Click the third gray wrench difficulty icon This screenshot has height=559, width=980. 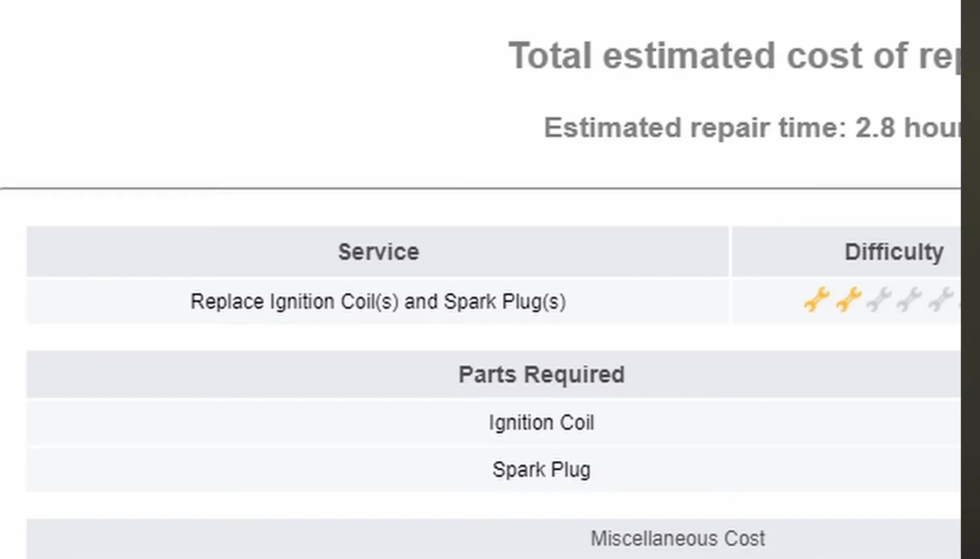tap(879, 300)
